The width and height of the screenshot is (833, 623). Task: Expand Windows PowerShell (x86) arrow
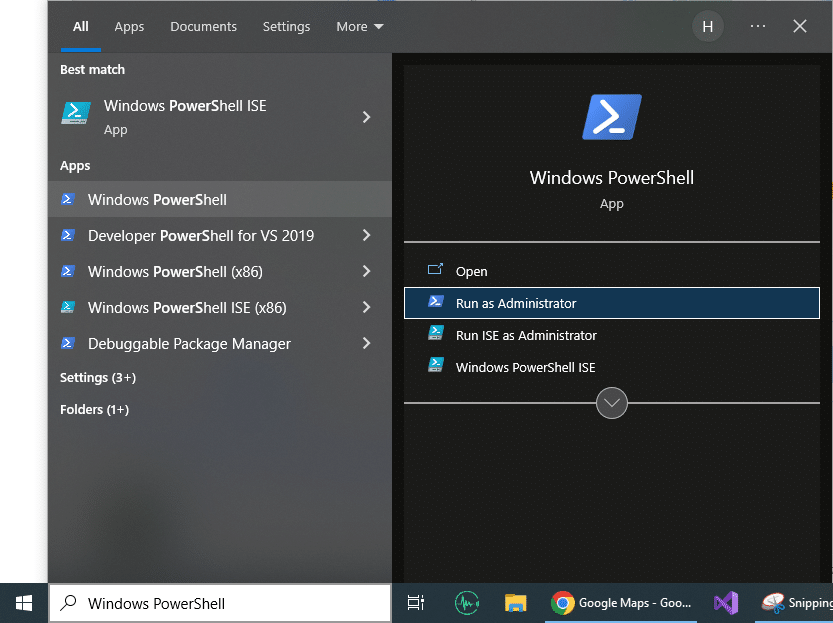pyautogui.click(x=366, y=271)
